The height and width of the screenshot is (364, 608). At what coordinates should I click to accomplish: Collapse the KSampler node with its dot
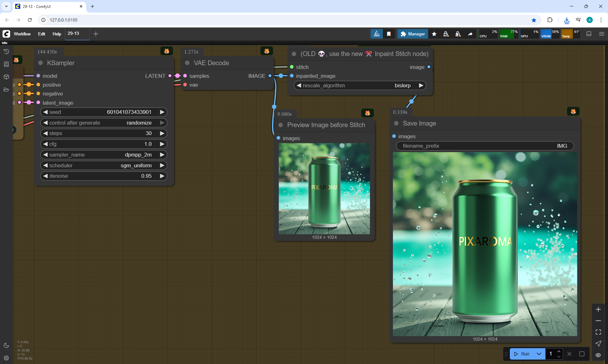click(41, 63)
